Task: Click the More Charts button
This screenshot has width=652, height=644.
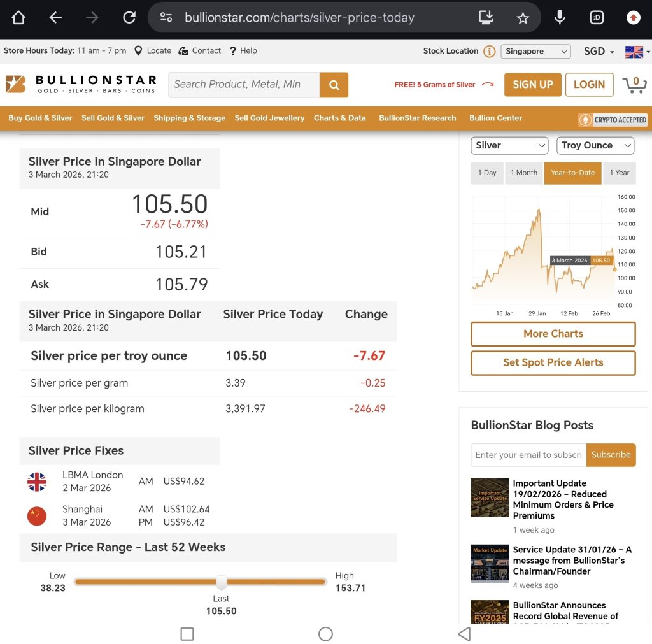Action: coord(553,334)
